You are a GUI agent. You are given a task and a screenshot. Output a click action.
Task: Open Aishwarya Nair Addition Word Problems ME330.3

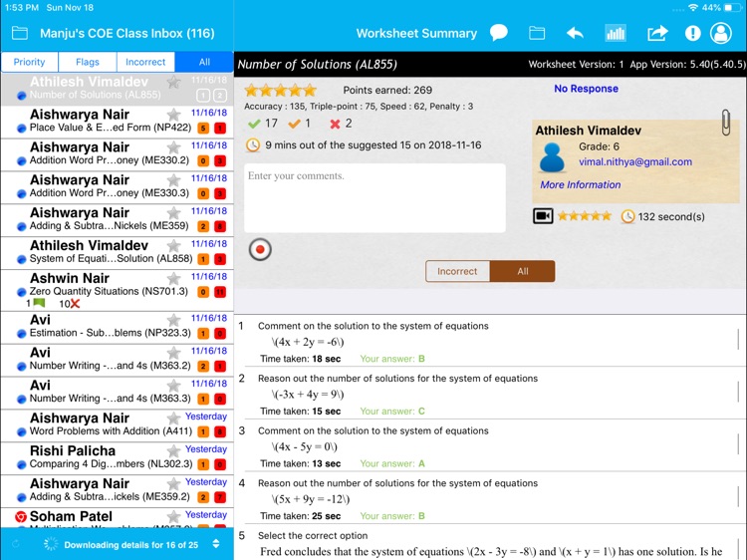click(x=118, y=187)
